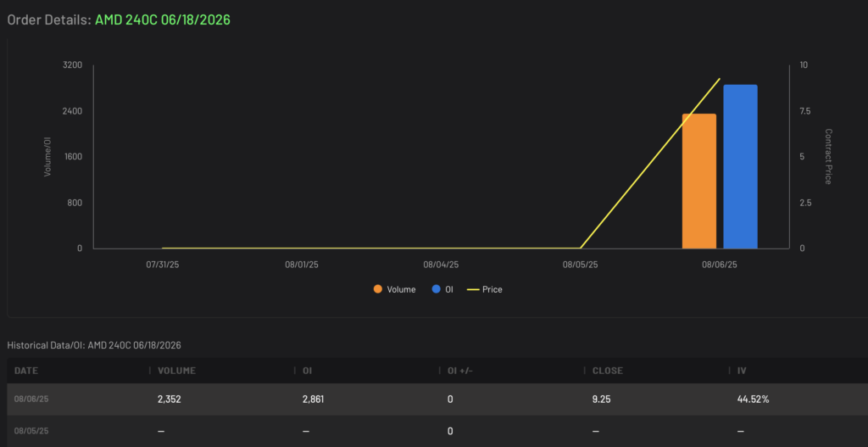Toggle the Volume legend entry
This screenshot has height=447, width=868.
coord(395,289)
